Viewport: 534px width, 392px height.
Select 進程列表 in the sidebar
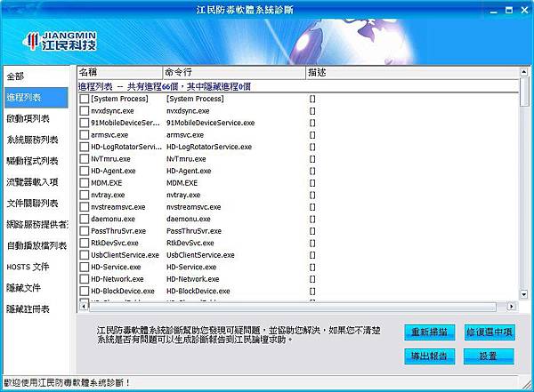pyautogui.click(x=36, y=98)
